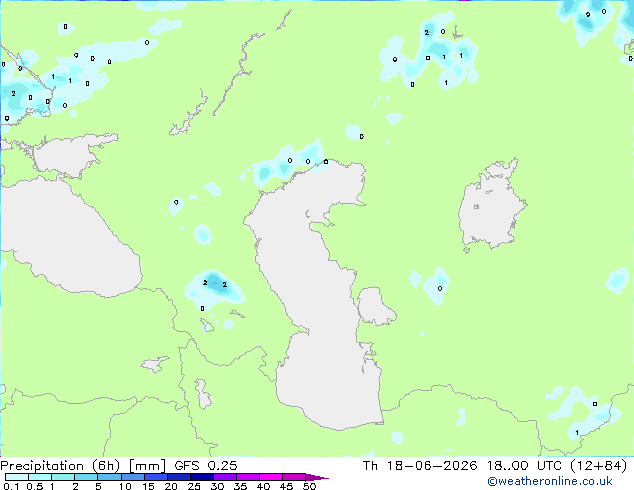
Task: Click the '10' legend scale label
Action: point(125,486)
